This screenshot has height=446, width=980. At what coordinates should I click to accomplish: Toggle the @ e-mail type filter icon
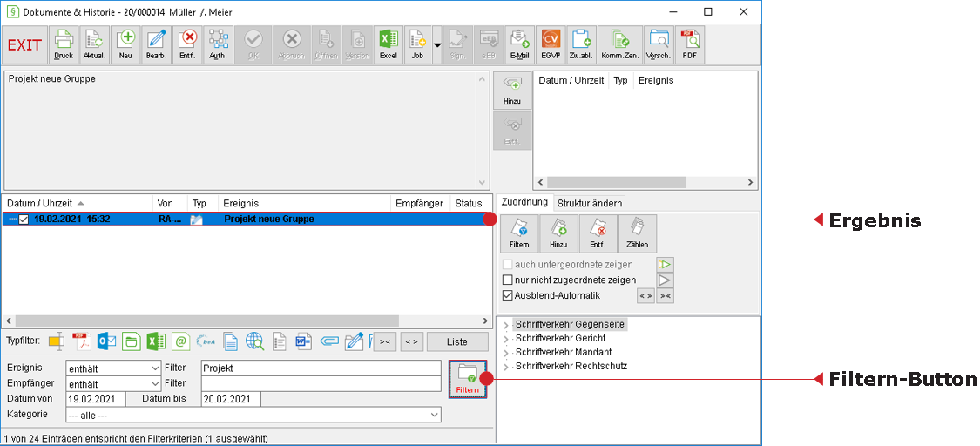point(180,341)
